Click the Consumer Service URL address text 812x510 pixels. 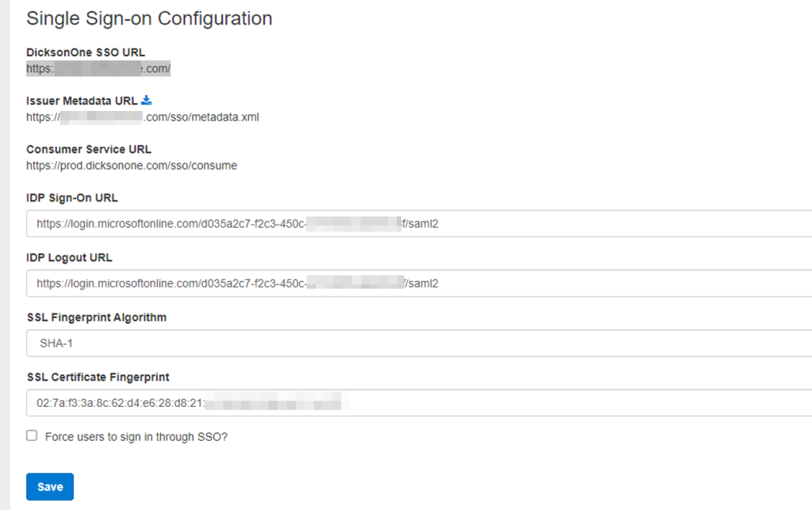(x=132, y=166)
